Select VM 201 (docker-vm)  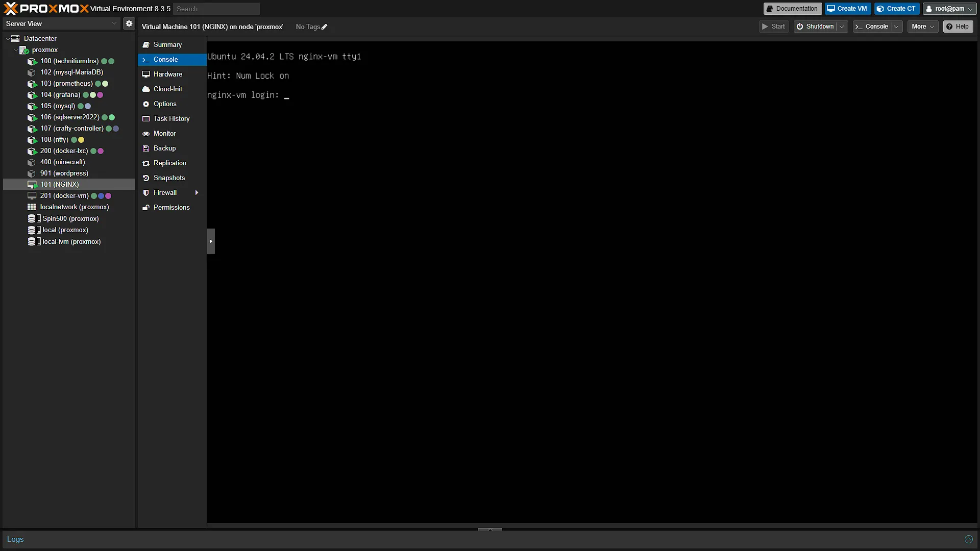(x=69, y=196)
